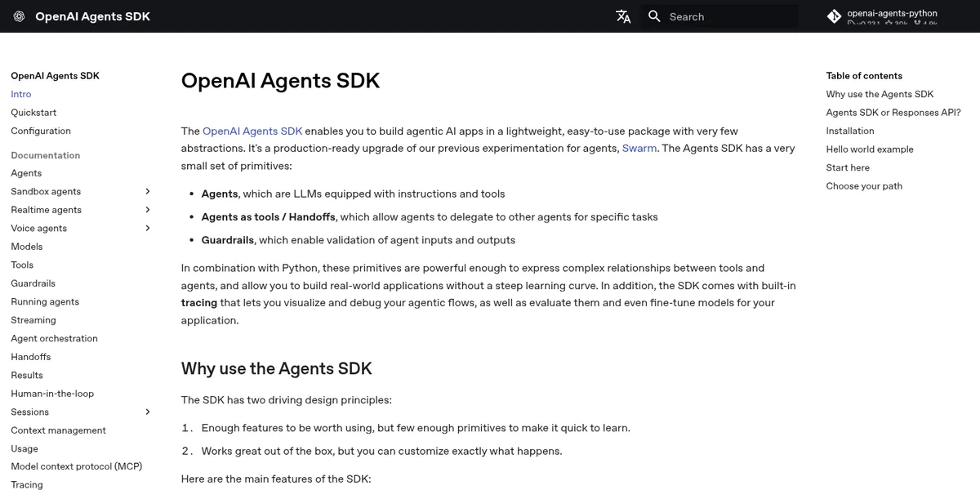Open the Tracing sidebar page
Viewport: 980px width, 490px height.
(27, 484)
